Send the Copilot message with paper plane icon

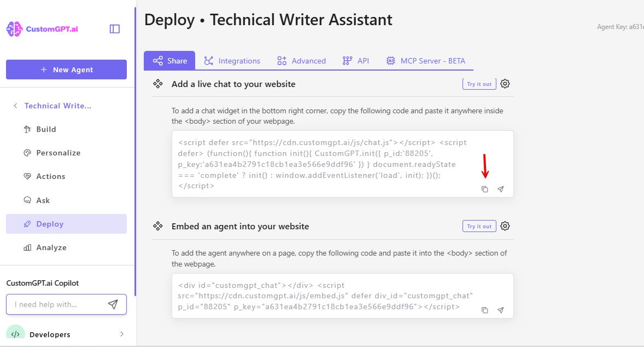tap(113, 304)
